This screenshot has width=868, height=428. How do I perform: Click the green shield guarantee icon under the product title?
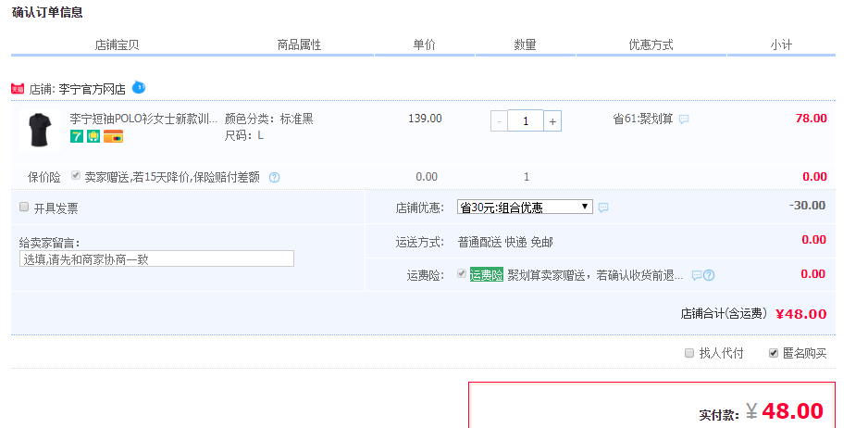point(93,136)
